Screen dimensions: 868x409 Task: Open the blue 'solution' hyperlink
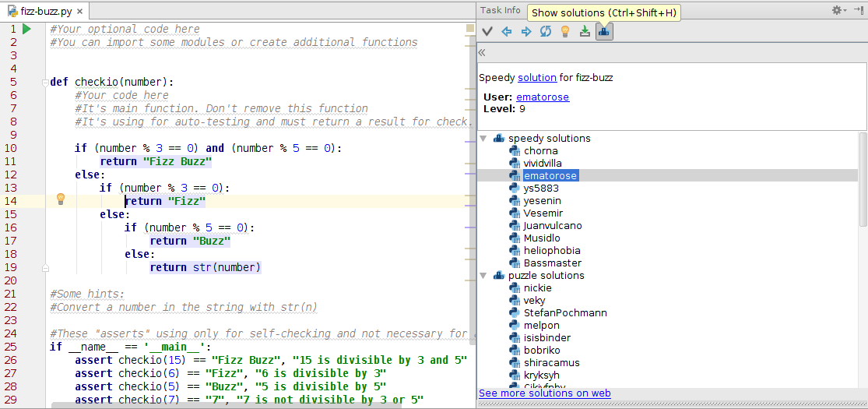point(537,78)
